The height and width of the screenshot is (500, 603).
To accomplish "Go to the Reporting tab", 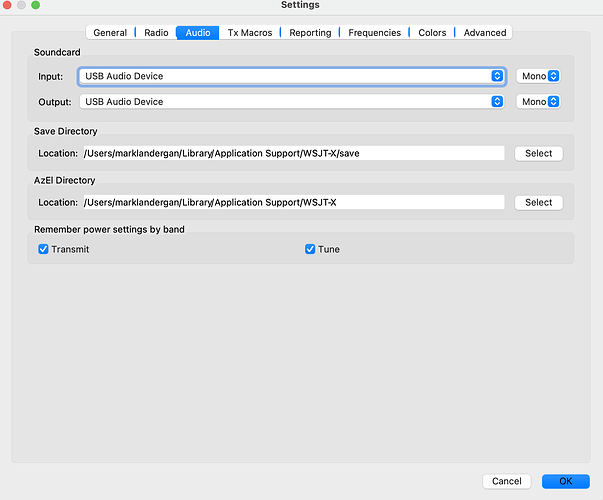I will pos(310,33).
